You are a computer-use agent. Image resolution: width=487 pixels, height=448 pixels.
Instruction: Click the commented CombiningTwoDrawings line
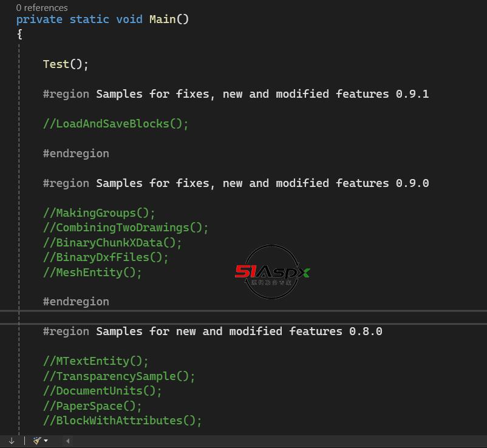[x=126, y=228]
